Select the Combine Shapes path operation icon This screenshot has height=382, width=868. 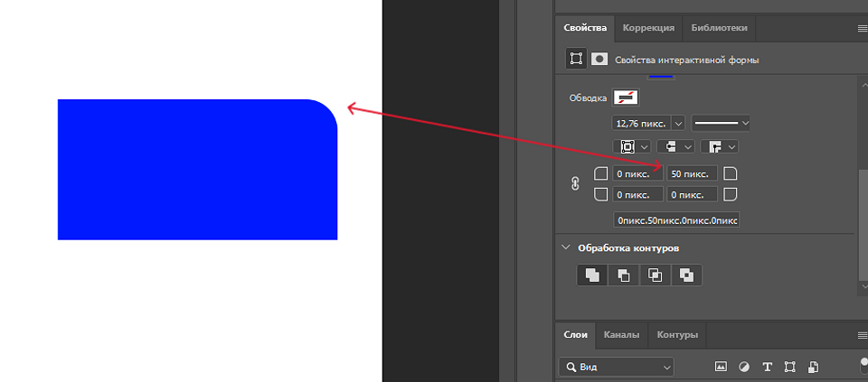[591, 275]
